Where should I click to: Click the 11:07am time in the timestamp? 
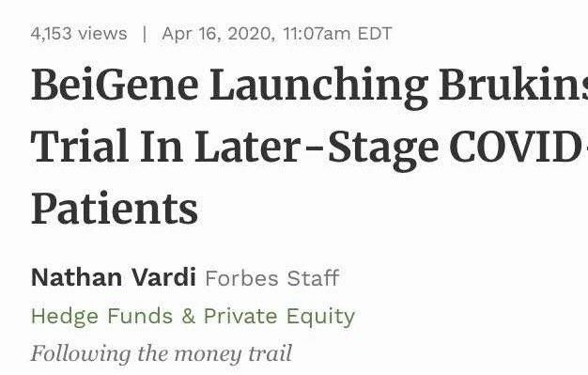[317, 34]
